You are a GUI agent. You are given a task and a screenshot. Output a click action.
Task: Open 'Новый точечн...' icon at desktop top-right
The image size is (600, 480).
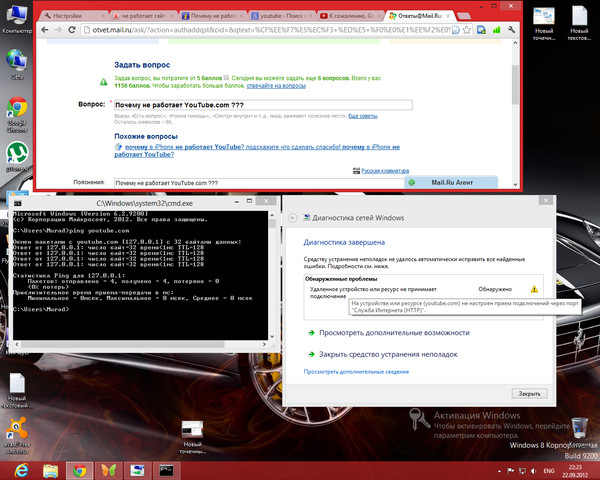point(544,22)
